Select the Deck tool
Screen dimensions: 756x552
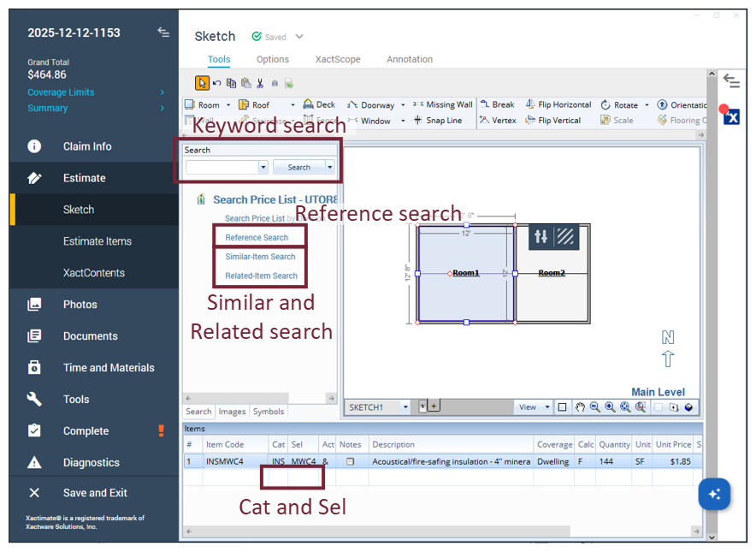tap(319, 104)
